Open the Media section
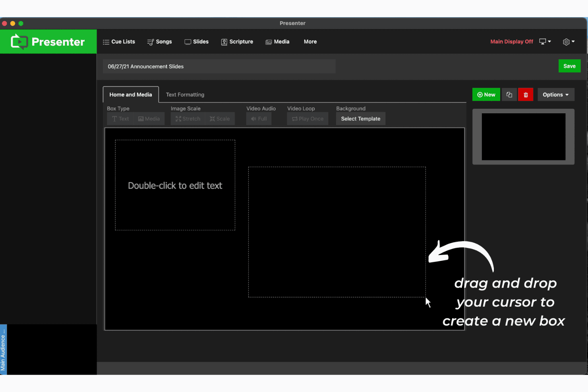The height and width of the screenshot is (392, 588). 277,42
